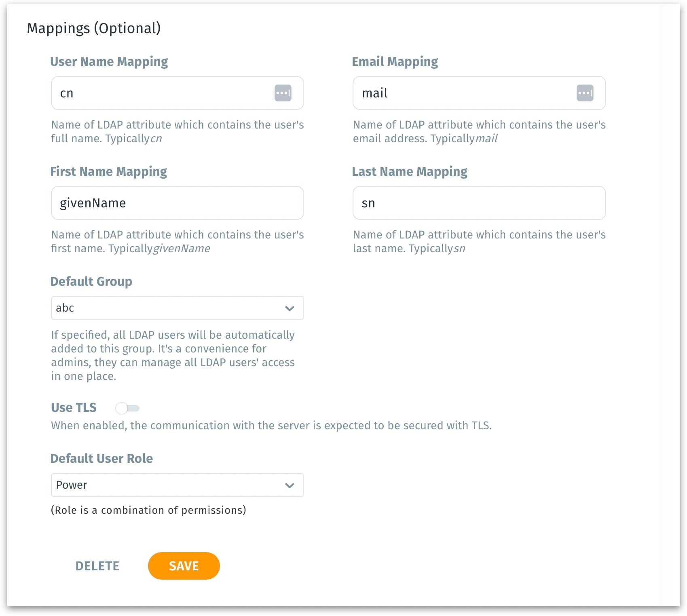Click the role permissions hint text
This screenshot has width=687, height=616.
coord(148,510)
